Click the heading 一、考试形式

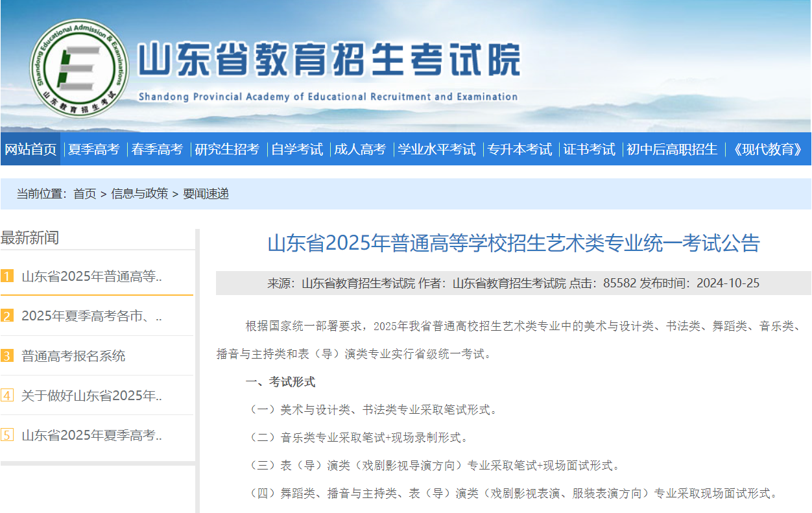[280, 382]
